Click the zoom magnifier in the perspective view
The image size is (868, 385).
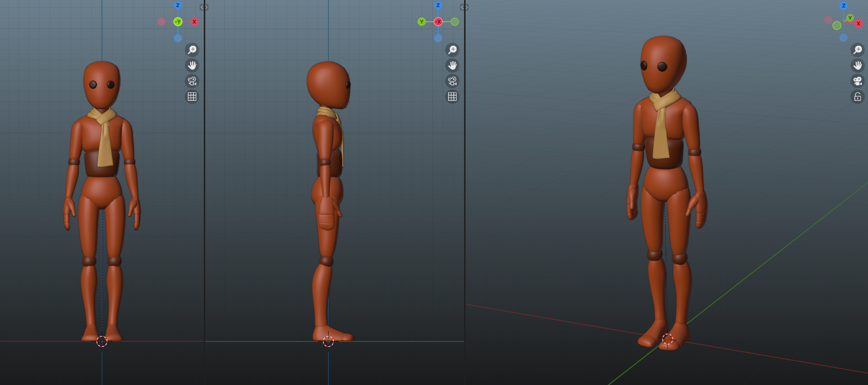858,50
